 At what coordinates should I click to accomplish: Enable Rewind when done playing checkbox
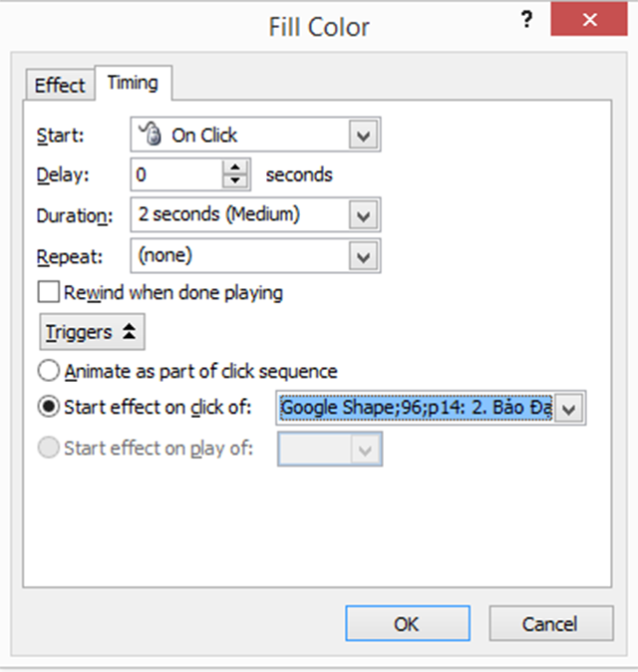49,292
